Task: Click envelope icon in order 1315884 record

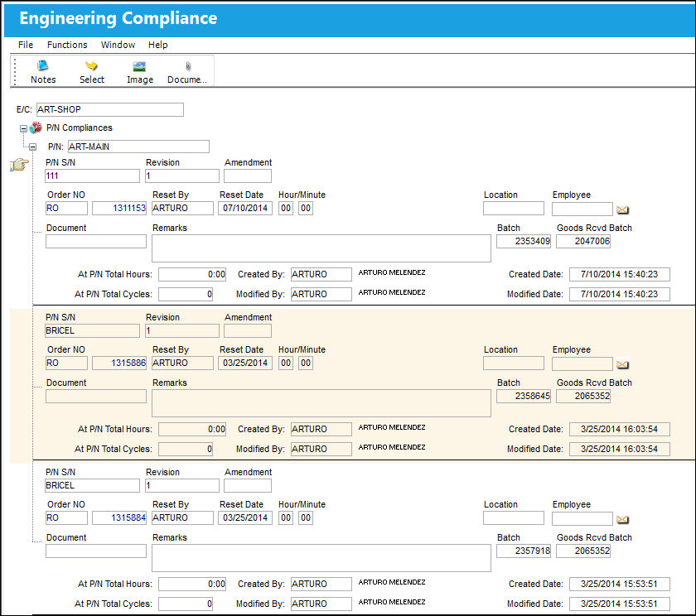Action: pos(622,519)
